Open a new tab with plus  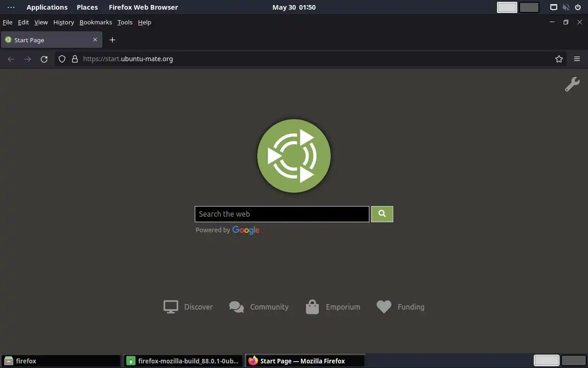click(x=112, y=40)
